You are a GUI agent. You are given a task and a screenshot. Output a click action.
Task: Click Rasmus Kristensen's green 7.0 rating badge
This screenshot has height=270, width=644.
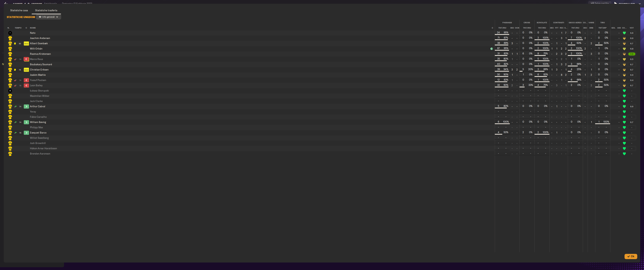[x=631, y=54]
